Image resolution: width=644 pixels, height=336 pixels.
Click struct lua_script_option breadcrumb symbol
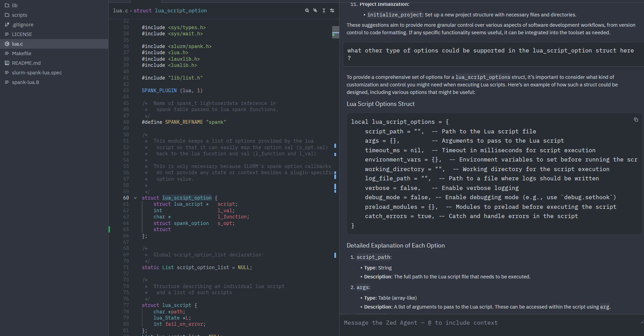170,11
